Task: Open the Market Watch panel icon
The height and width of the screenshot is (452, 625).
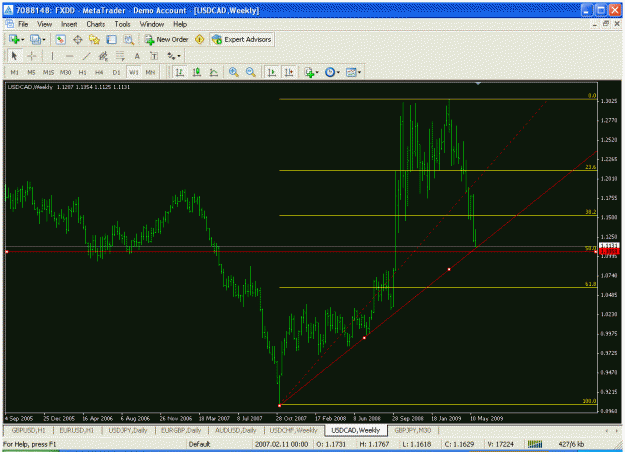Action: (61, 39)
